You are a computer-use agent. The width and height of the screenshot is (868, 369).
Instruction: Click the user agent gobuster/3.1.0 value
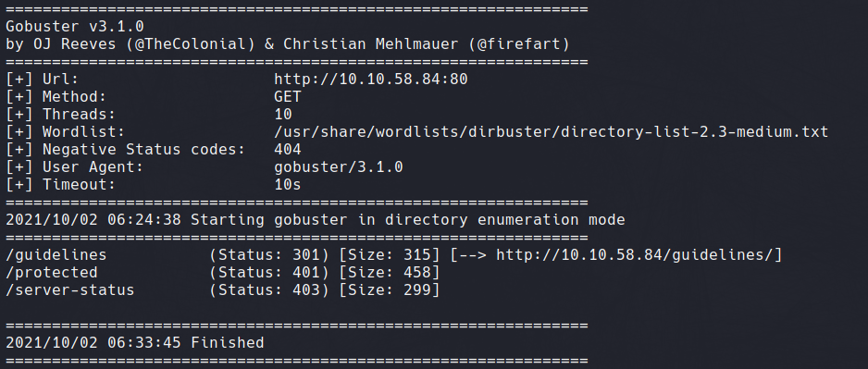339,167
